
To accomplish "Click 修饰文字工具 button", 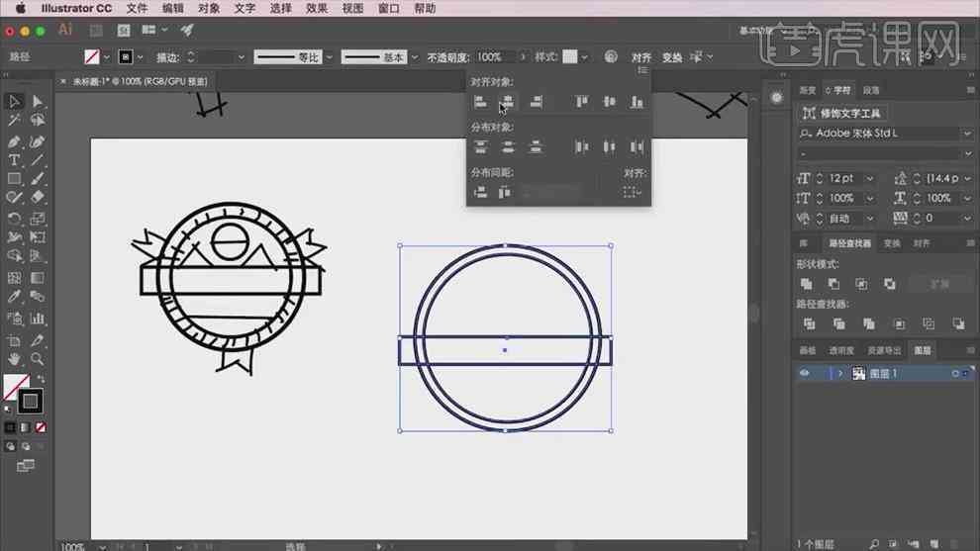I will (x=841, y=113).
